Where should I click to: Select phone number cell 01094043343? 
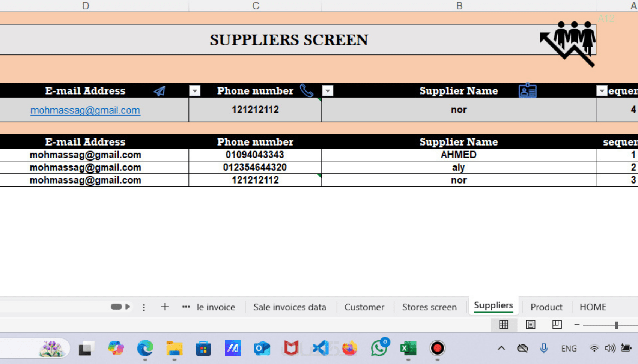click(x=255, y=155)
